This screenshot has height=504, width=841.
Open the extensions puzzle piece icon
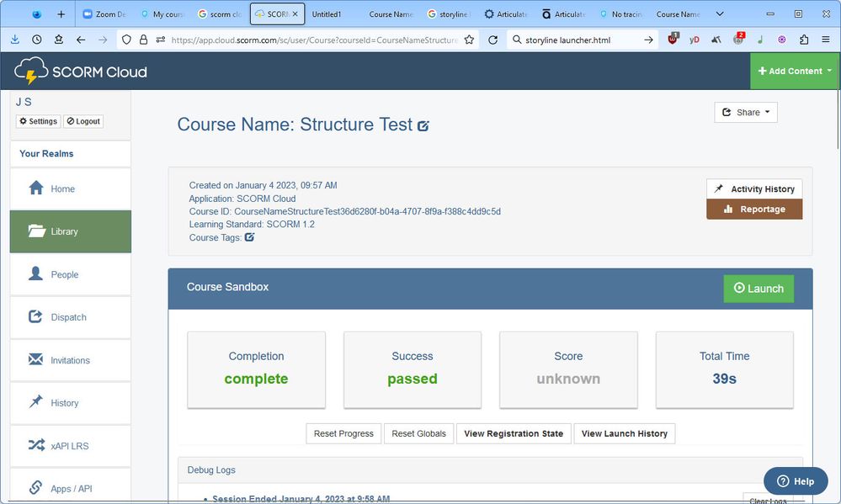[803, 40]
